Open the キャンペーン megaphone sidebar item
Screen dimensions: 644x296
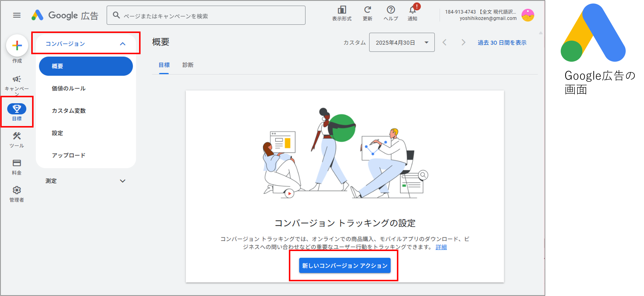17,85
